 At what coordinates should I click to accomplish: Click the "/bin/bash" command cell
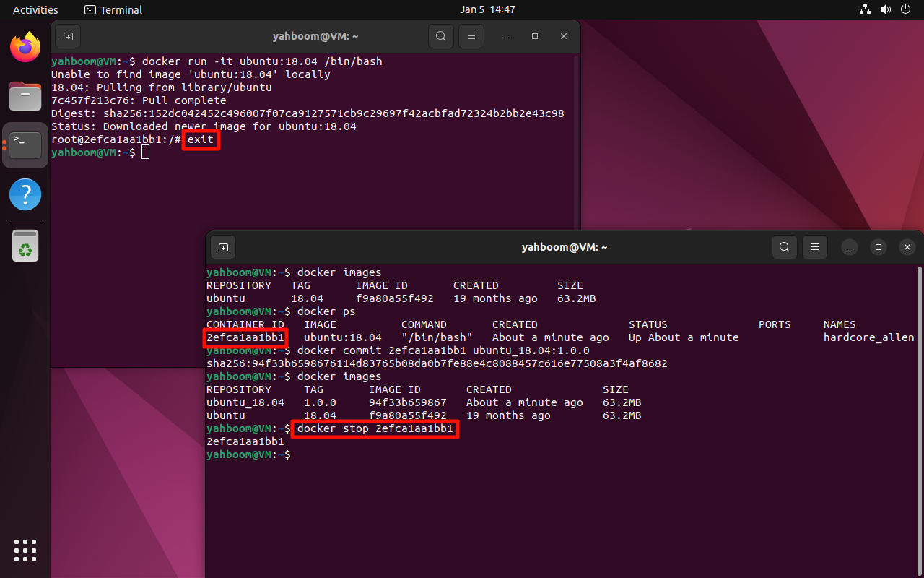[437, 337]
